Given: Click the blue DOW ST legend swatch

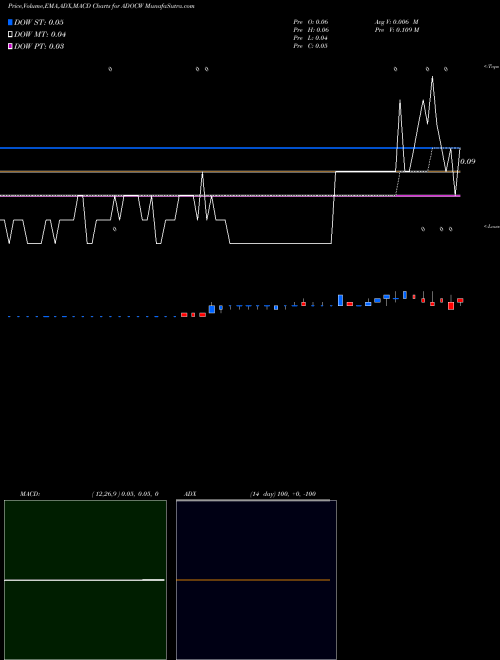Looking at the screenshot, I should 10,22.
